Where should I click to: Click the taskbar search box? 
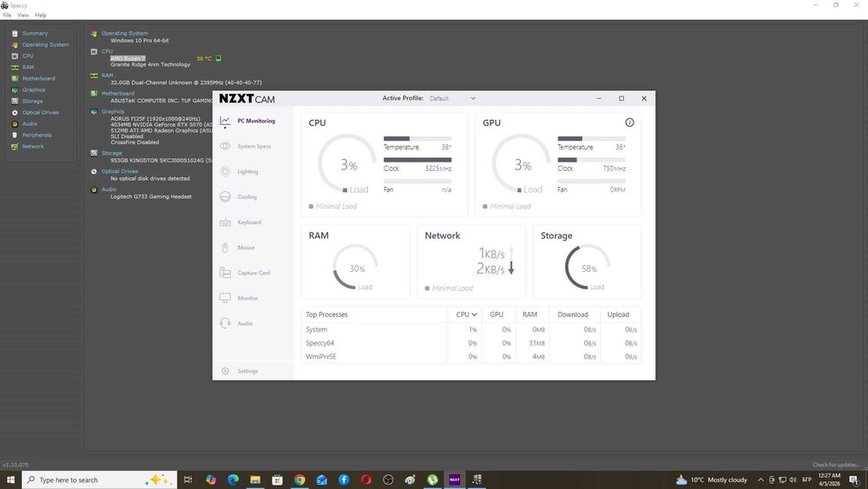[x=100, y=479]
